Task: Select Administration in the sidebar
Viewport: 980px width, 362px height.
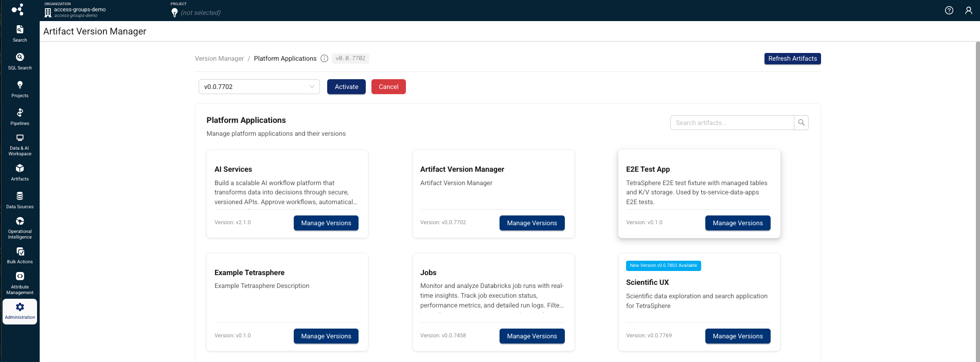Action: point(20,312)
